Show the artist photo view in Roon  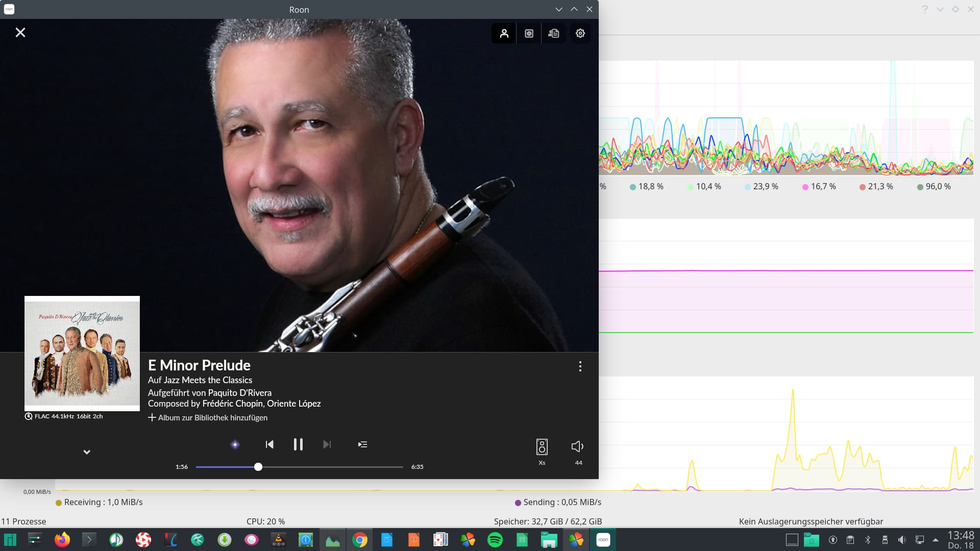[504, 33]
